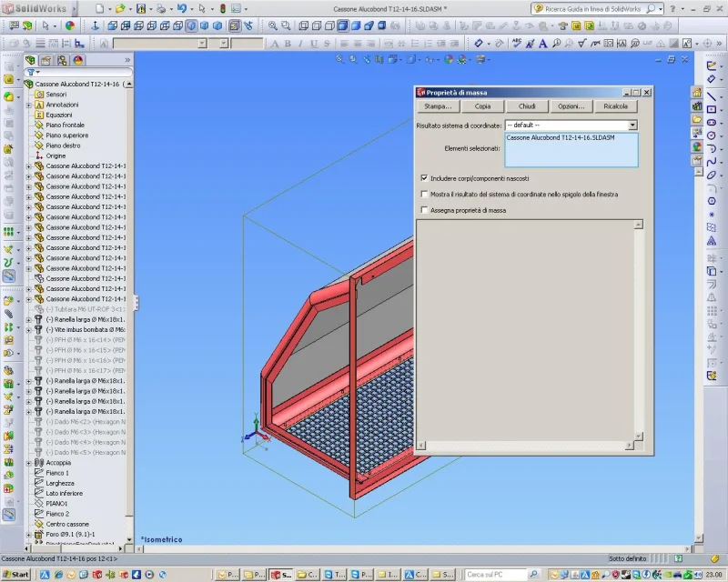Select Shaded With Edges display icon
This screenshot has width=728, height=582.
click(343, 25)
